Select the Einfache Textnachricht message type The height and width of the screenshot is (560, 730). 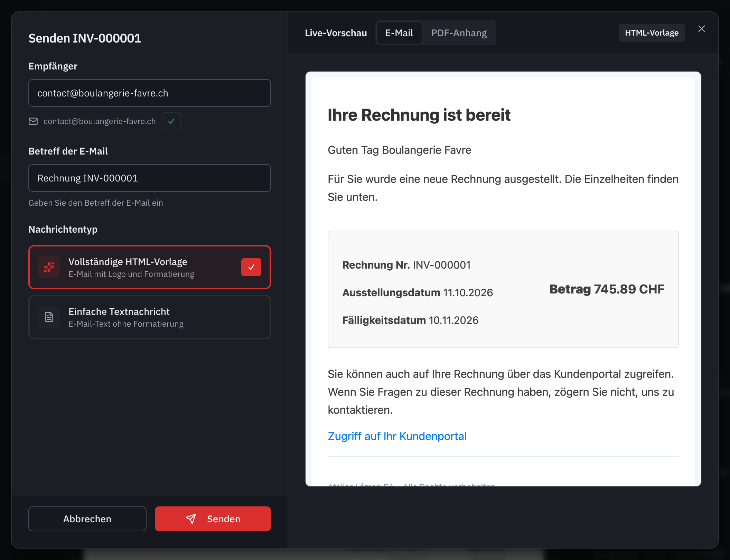(x=150, y=317)
